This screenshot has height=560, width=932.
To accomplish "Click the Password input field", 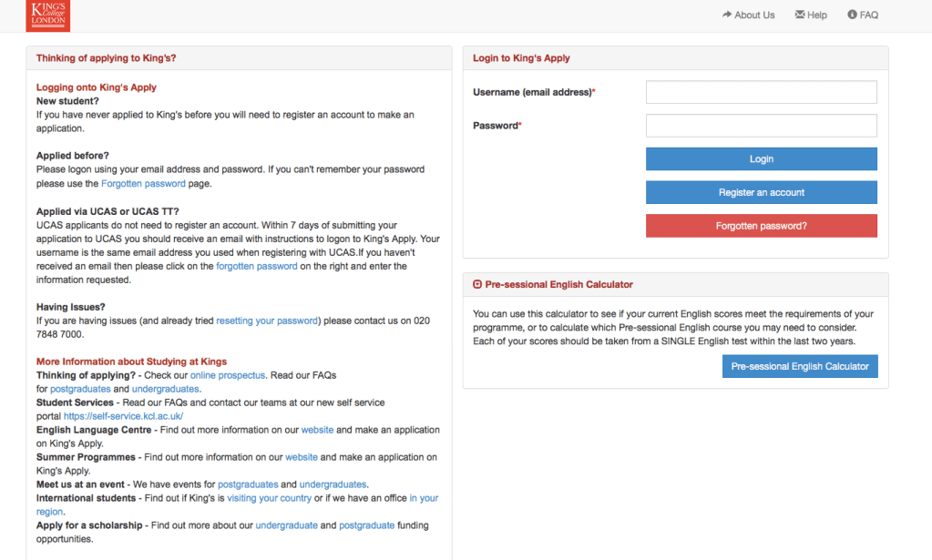I will click(x=761, y=126).
